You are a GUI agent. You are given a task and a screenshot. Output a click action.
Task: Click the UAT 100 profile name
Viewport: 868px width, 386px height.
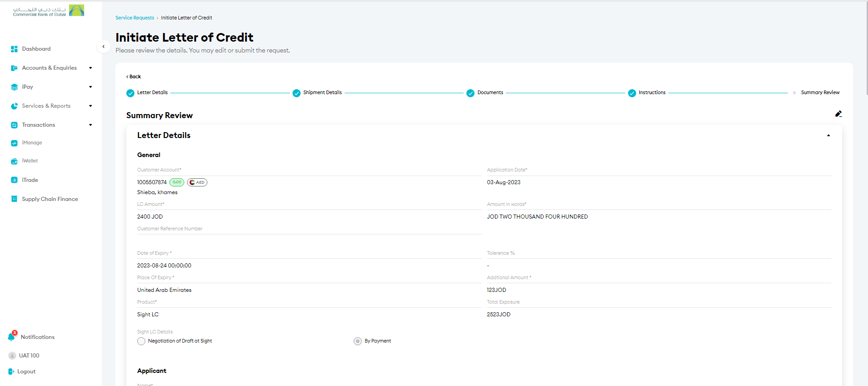[x=29, y=356]
